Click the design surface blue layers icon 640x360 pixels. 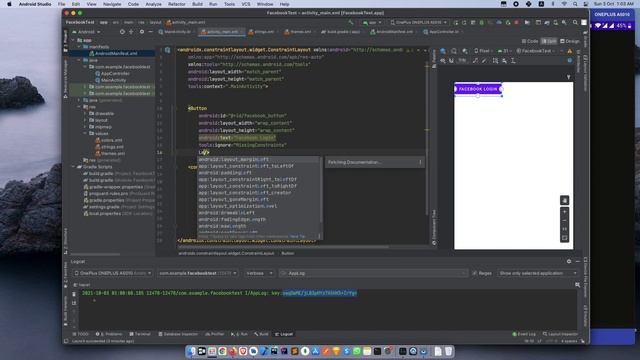(x=443, y=51)
